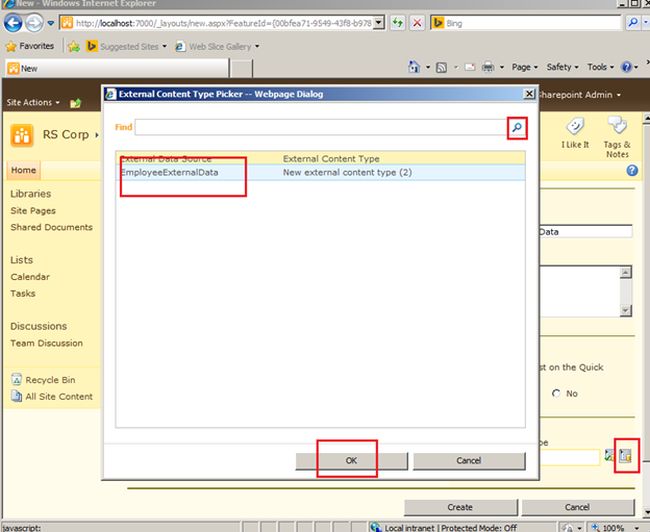Viewport: 650px width, 532px height.
Task: Open the Favorites star button
Action: click(x=30, y=46)
